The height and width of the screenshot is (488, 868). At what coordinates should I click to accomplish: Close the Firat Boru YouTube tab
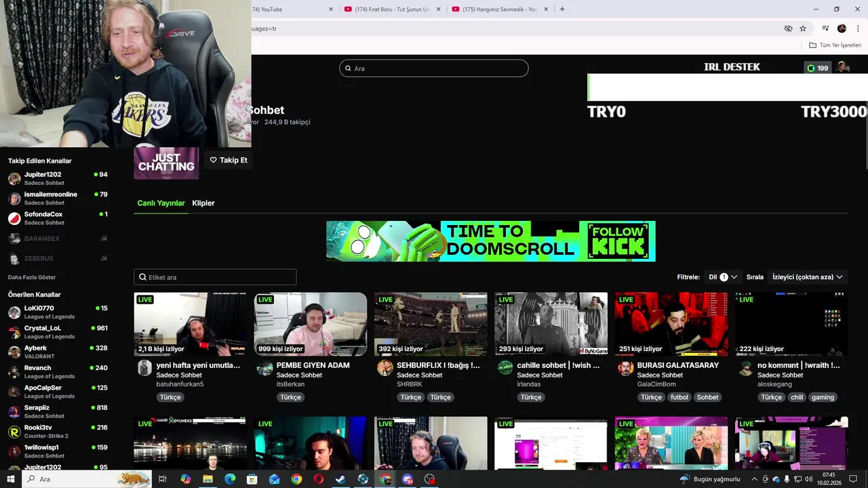[438, 9]
